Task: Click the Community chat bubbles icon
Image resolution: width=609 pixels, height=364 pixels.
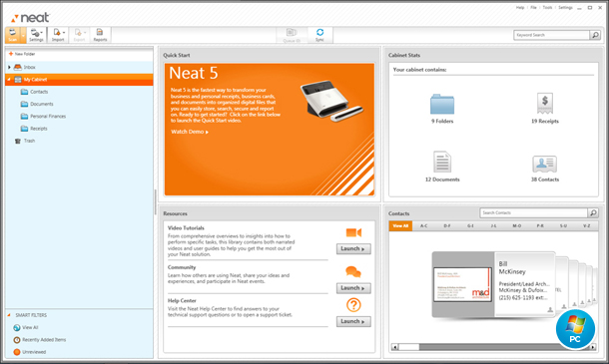Action: (x=353, y=272)
